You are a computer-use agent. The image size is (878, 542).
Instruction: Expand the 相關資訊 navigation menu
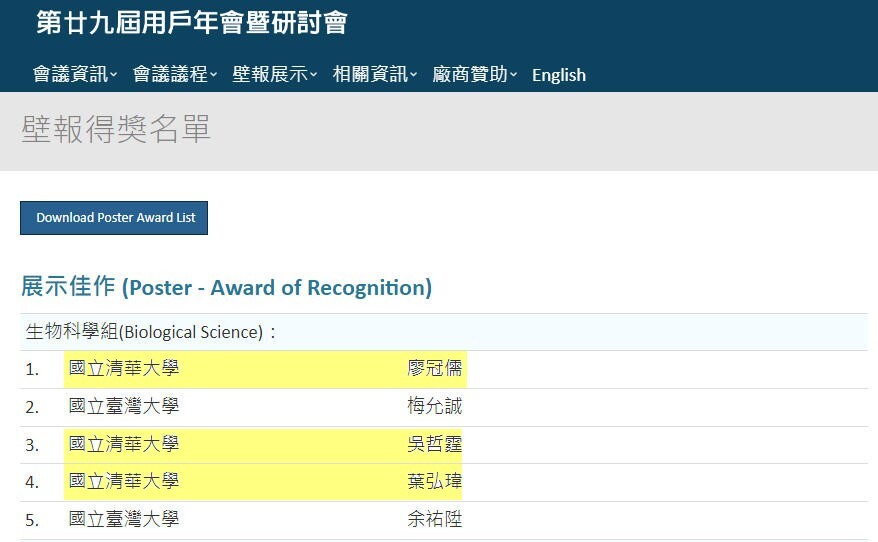pyautogui.click(x=375, y=75)
